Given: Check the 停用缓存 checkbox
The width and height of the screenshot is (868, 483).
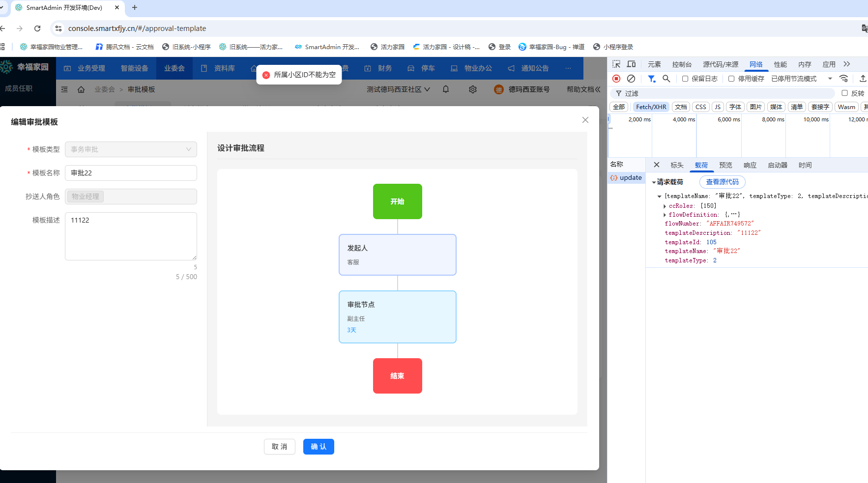Looking at the screenshot, I should [731, 79].
